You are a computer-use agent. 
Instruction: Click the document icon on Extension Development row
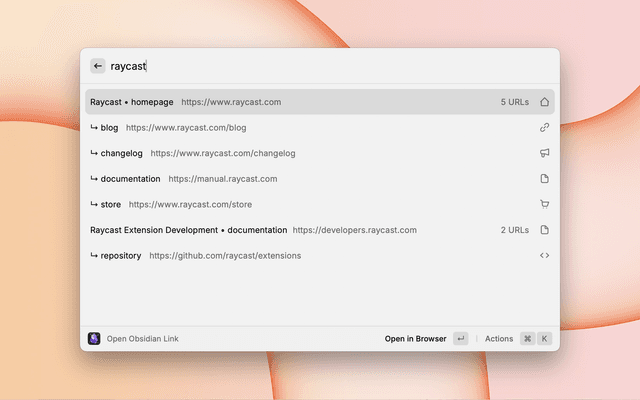tap(545, 230)
